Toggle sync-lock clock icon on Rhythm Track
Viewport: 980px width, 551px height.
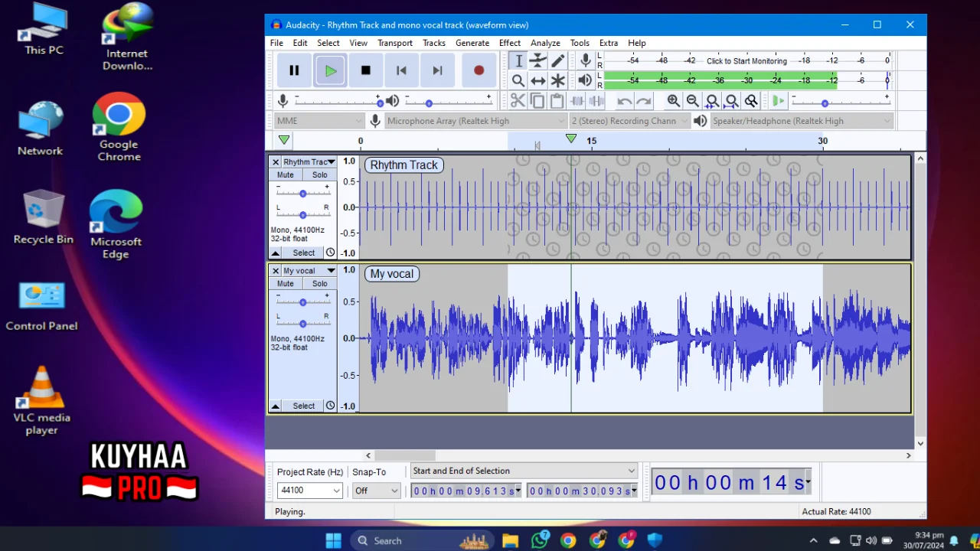(x=330, y=253)
